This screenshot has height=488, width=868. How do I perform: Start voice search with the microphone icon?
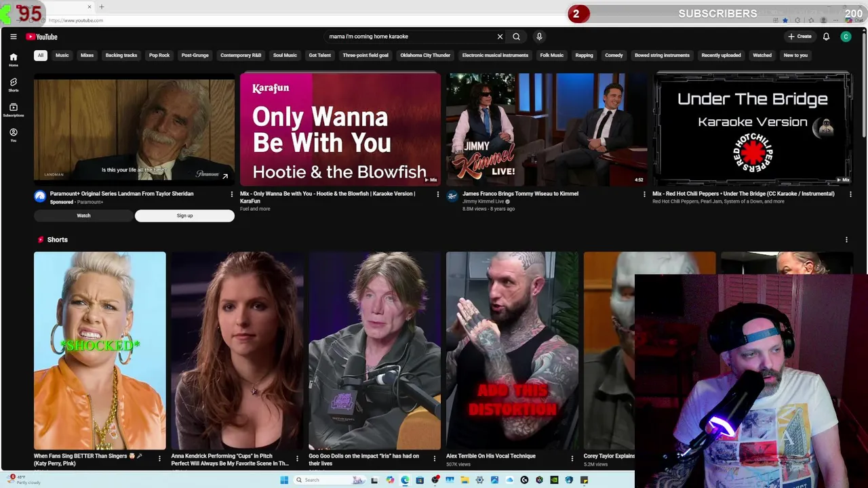pyautogui.click(x=539, y=37)
